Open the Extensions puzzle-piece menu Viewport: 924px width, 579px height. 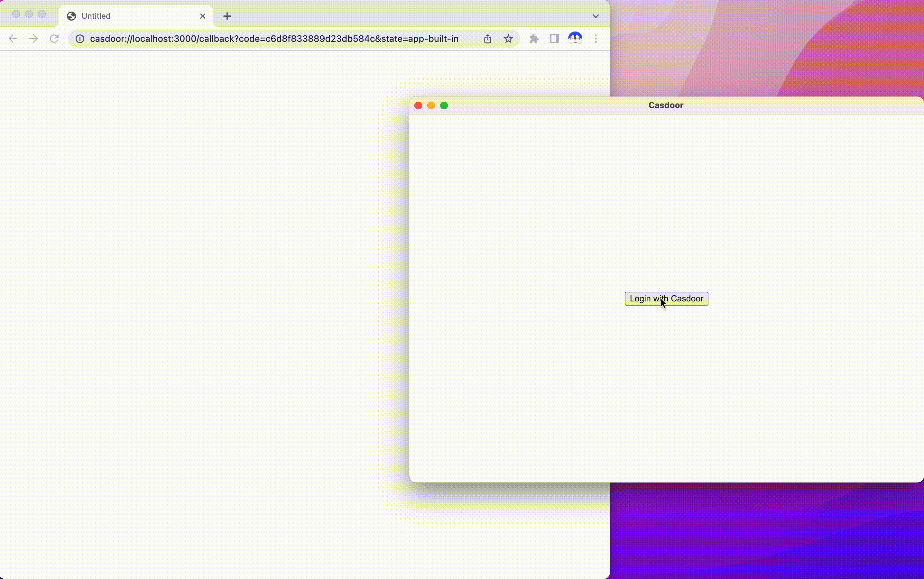533,38
